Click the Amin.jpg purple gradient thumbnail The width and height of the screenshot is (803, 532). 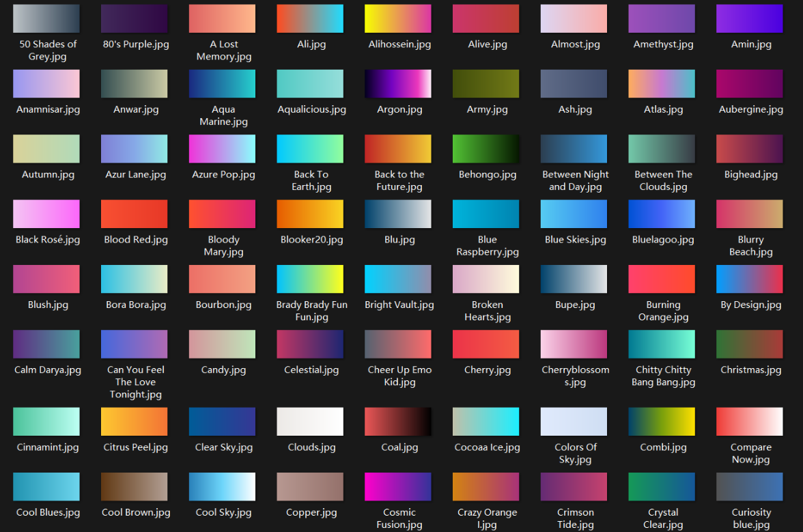750,18
